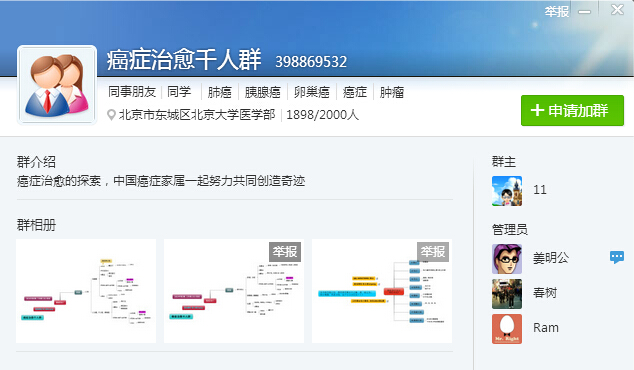The height and width of the screenshot is (370, 634).
Task: Select the 肺癌 tag
Action: 220,92
